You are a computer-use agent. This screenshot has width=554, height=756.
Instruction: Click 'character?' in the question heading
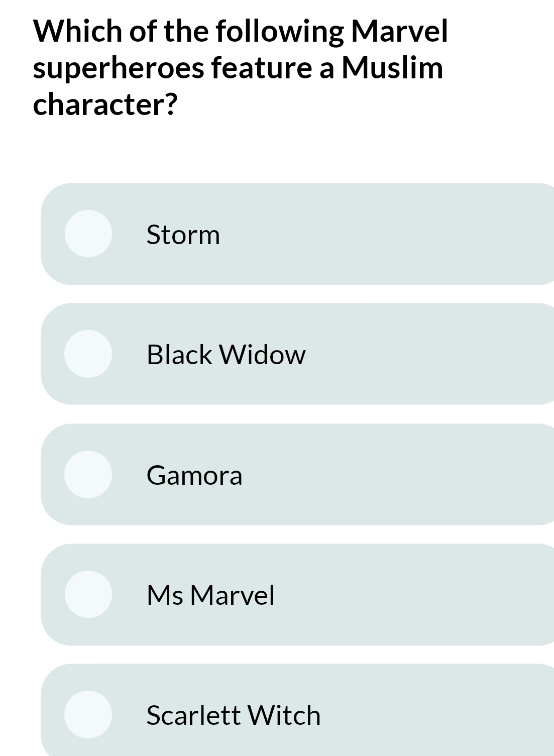click(105, 105)
